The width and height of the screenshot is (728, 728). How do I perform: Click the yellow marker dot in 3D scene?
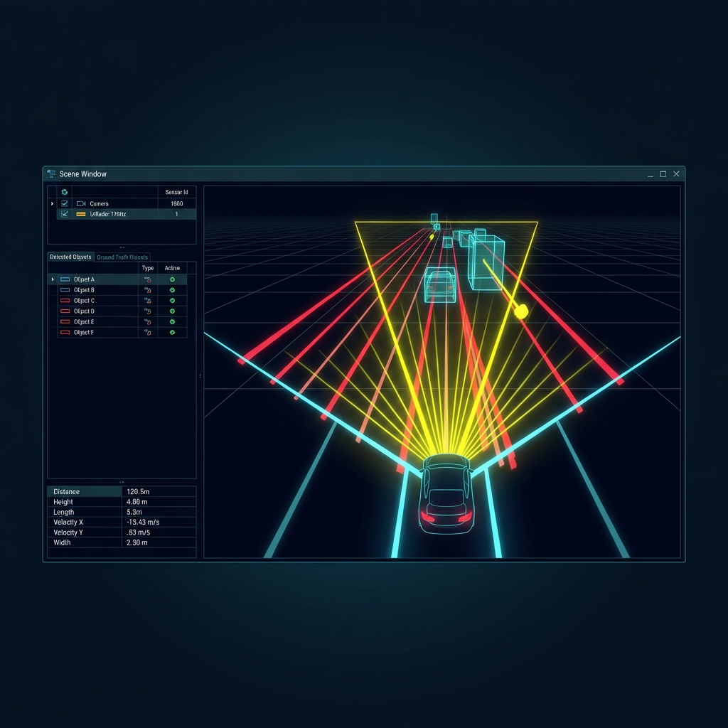[521, 311]
